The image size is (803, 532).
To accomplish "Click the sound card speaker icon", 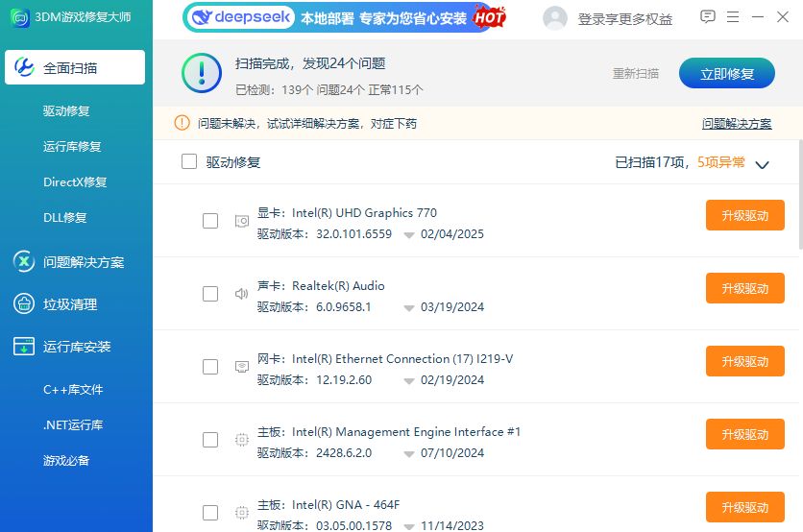I will [x=242, y=294].
